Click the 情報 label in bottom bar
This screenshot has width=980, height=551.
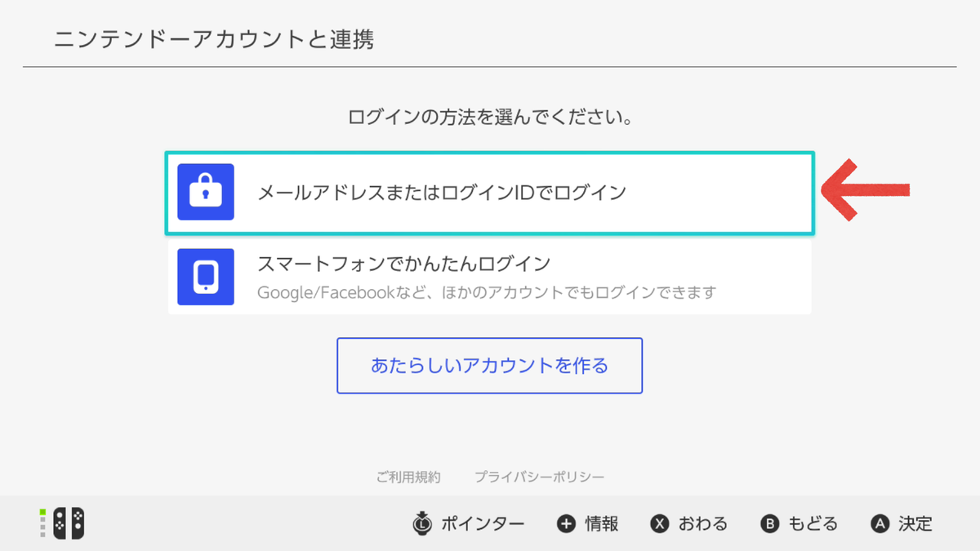coord(600,523)
